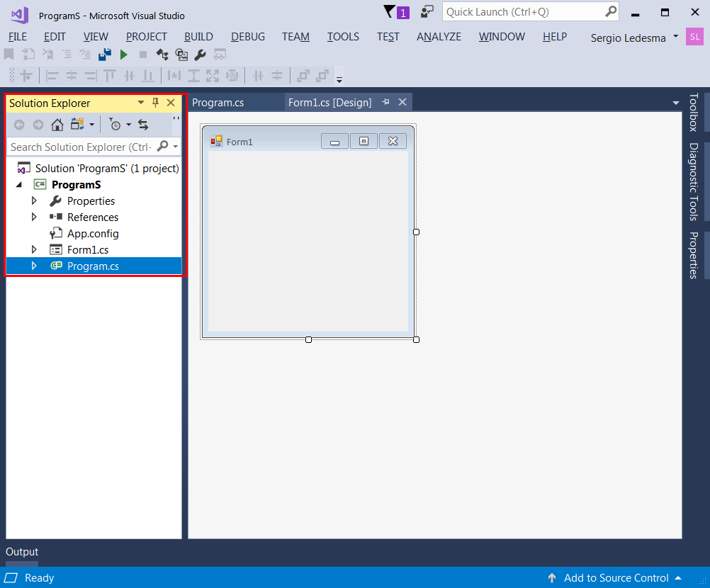Screen dimensions: 710x588
Task: Open the layout toolbar options dropdown
Action: click(x=339, y=79)
